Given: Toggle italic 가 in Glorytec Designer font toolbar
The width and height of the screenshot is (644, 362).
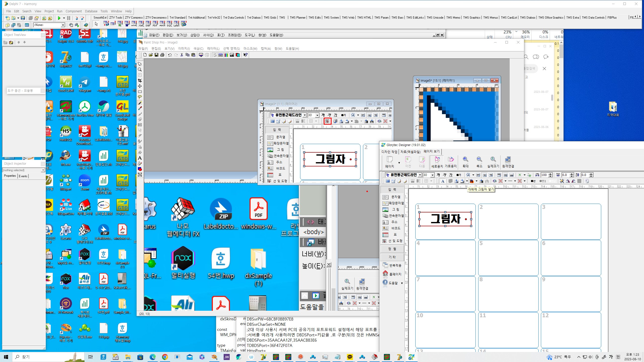Looking at the screenshot, I should pos(445,175).
